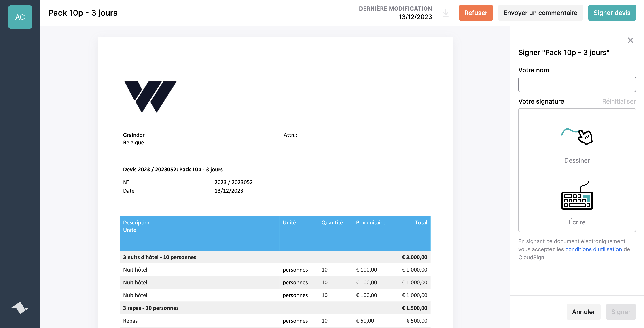
Task: Download the quote with the arrow icon
Action: click(x=445, y=13)
